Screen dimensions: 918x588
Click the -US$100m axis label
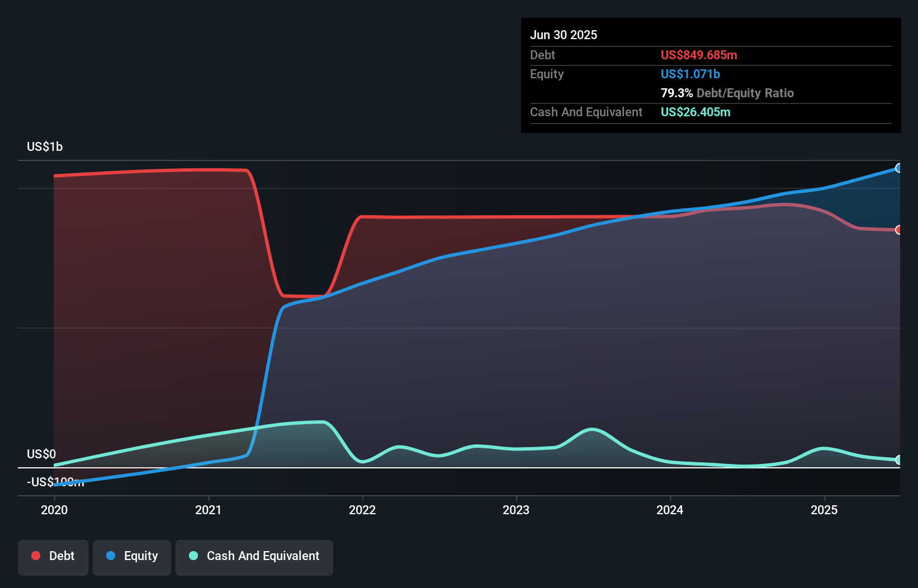55,482
